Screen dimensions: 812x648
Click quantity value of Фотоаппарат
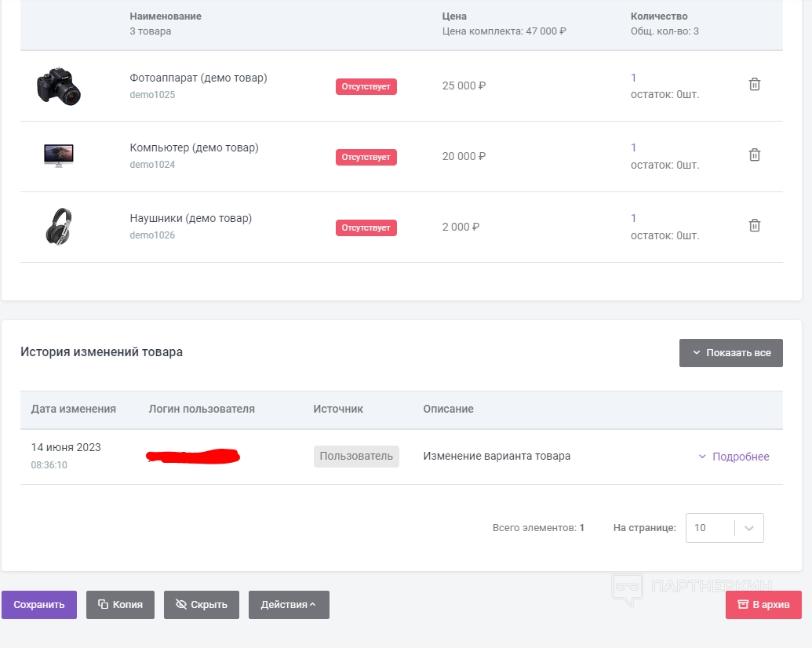(634, 78)
